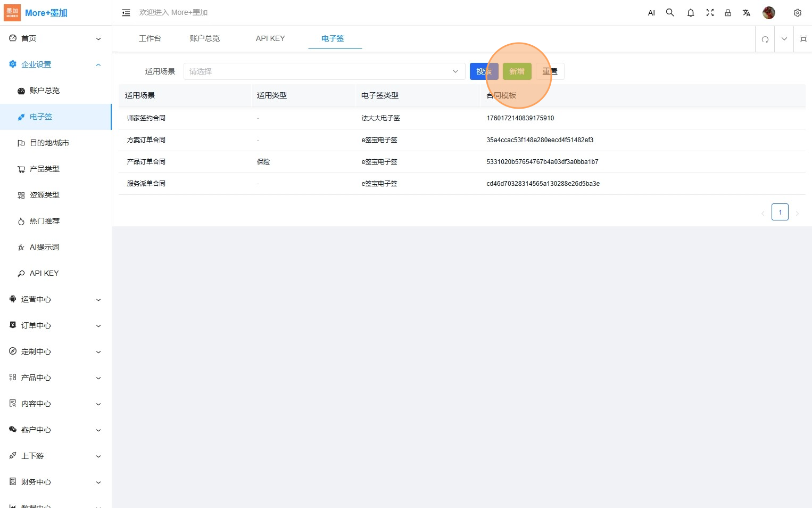Click the user avatar picture
Screen dimensions: 812x508
[768, 13]
